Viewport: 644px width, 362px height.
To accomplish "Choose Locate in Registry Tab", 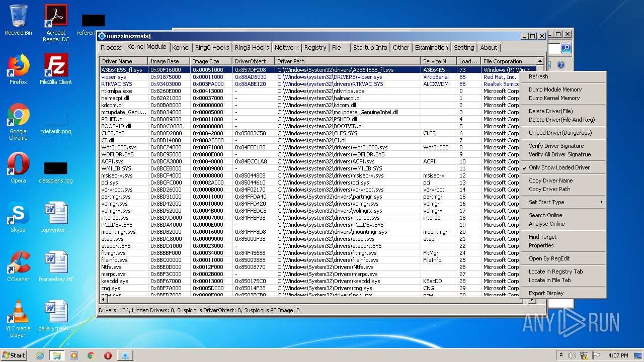I will tap(563, 271).
